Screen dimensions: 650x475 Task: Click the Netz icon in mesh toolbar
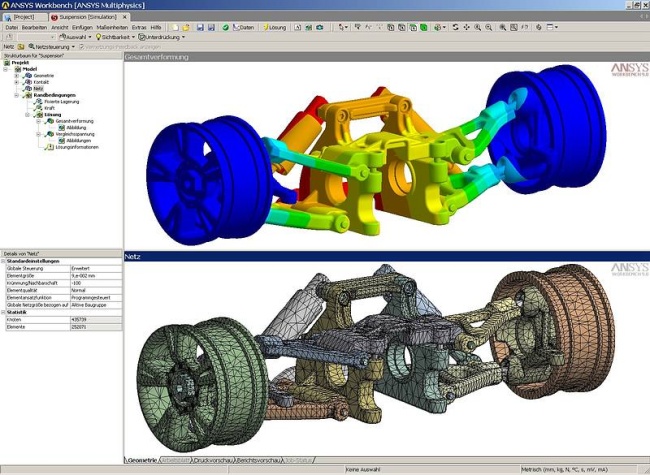(21, 47)
